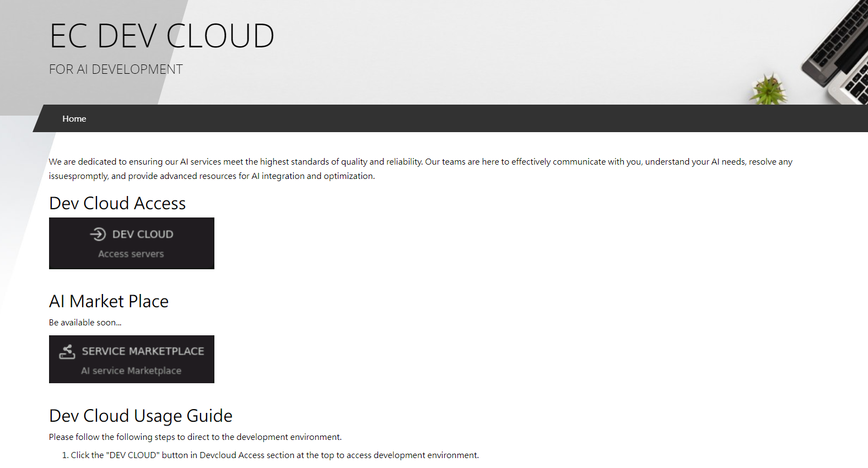
Task: Click the DEV CLOUD access servers button
Action: coord(132,243)
